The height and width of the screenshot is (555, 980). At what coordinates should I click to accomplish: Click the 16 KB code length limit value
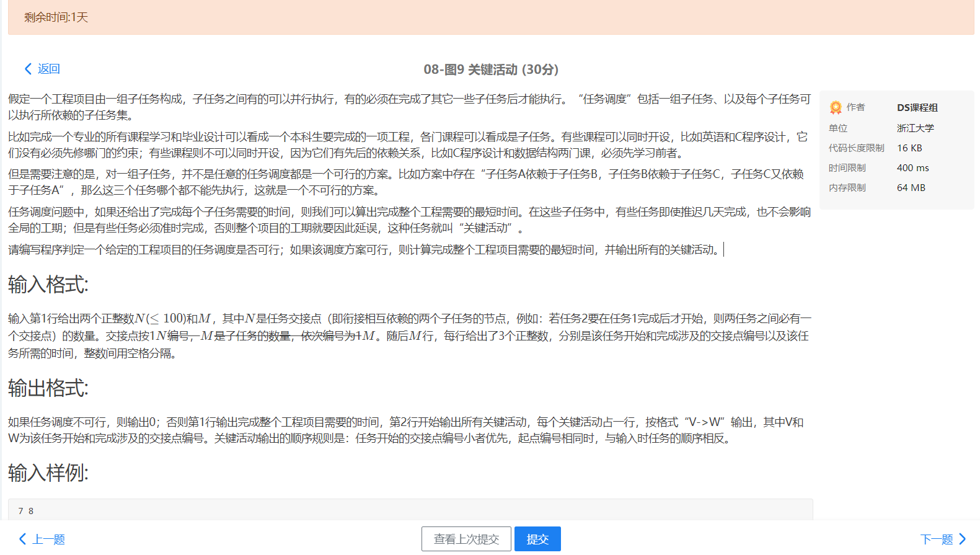[x=909, y=148]
